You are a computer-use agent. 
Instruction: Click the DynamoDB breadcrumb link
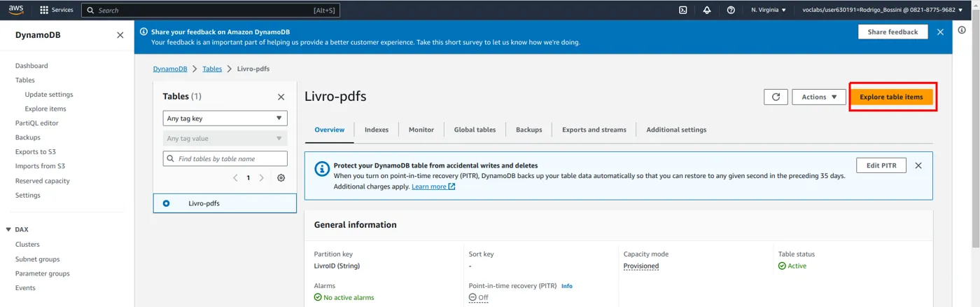170,69
